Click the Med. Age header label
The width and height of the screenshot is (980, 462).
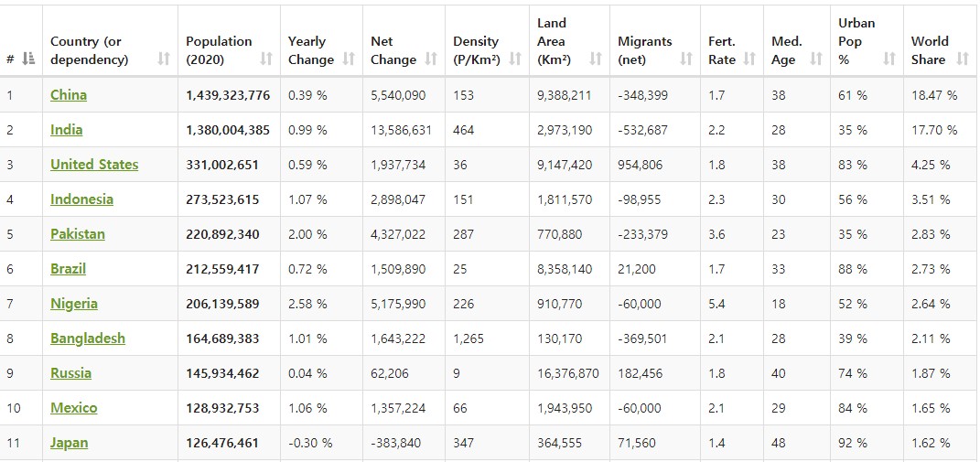pyautogui.click(x=786, y=50)
